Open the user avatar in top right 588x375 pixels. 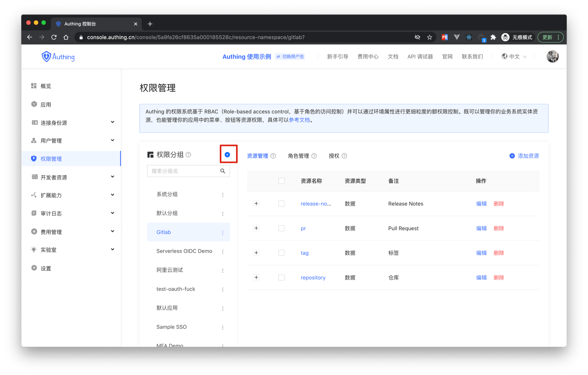[x=552, y=57]
